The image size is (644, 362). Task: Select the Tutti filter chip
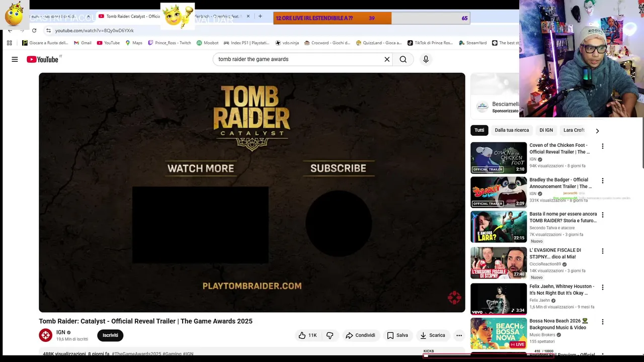tap(479, 130)
